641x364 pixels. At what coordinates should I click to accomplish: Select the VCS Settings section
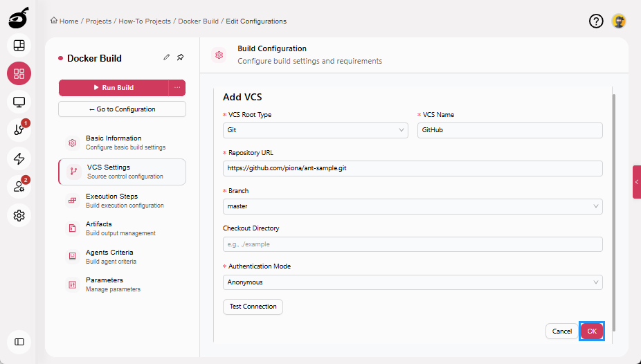coord(122,172)
